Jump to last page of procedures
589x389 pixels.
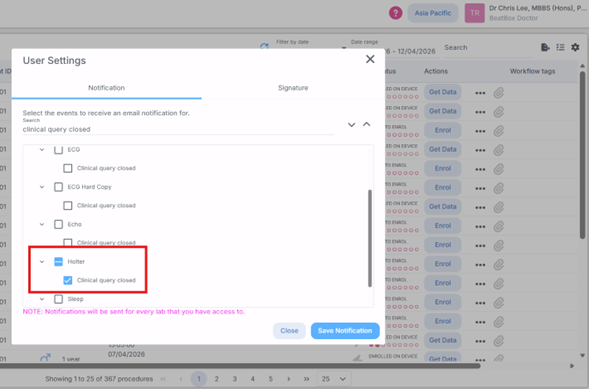[306, 379]
